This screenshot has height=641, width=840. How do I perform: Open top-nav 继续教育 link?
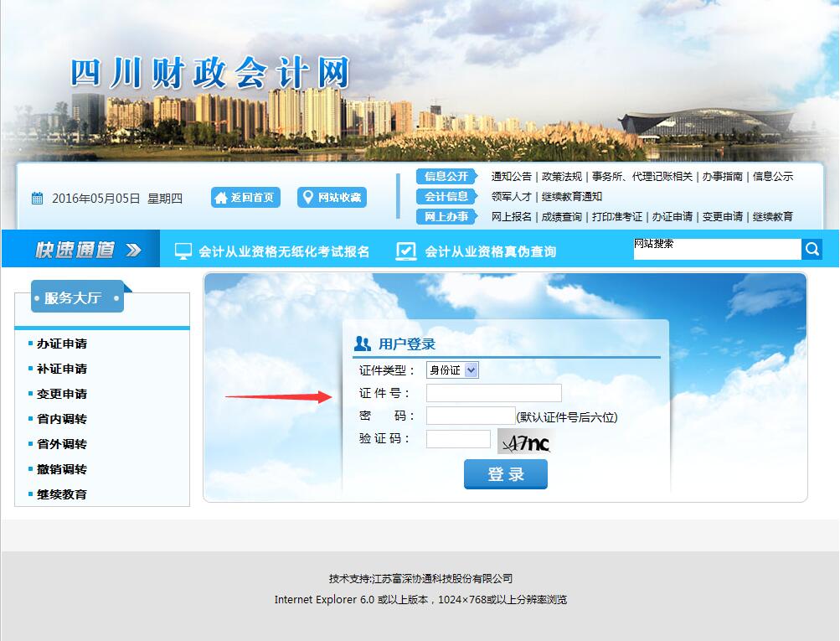click(x=772, y=216)
